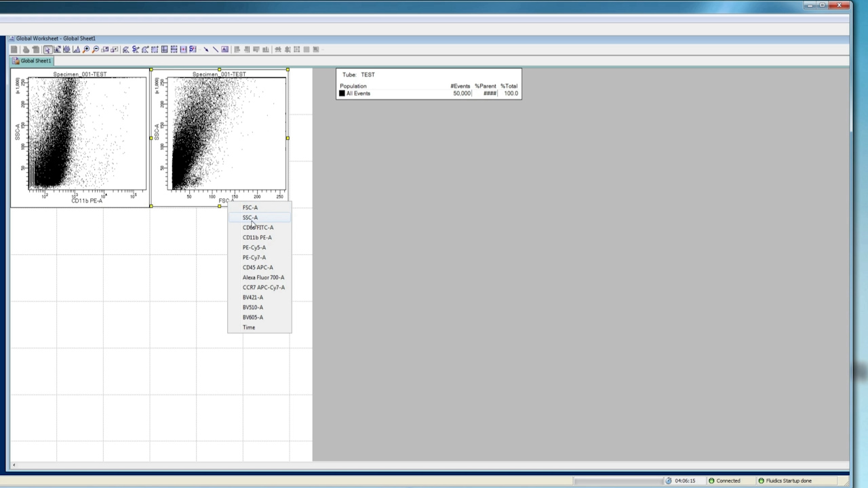The height and width of the screenshot is (488, 868).
Task: Select the arrow drawing tool
Action: (206, 49)
